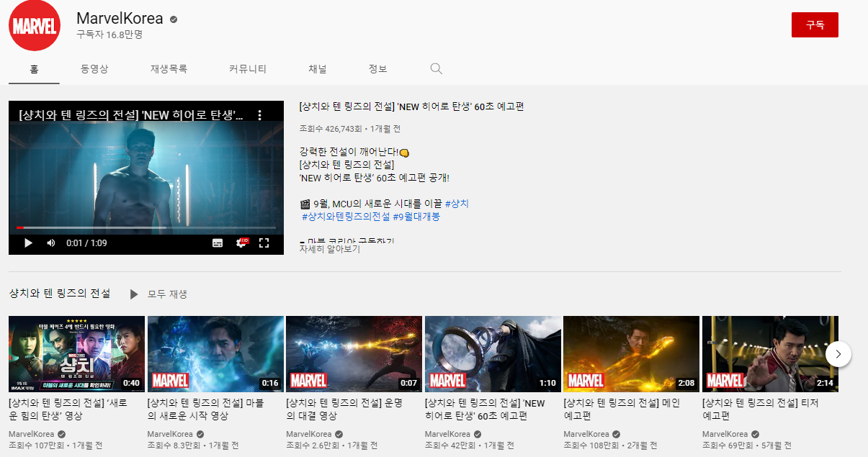Open the 채널 tab

coord(318,69)
